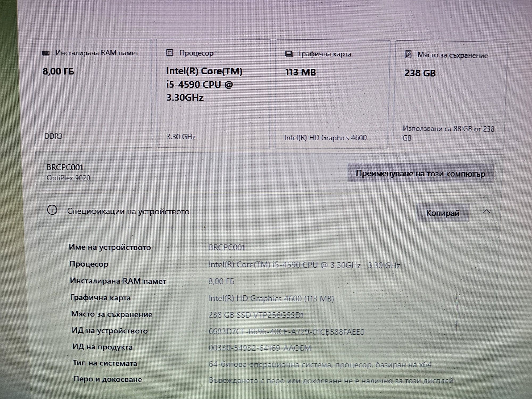Select device ID 6683D7CE-B696-40CE value

[286, 332]
